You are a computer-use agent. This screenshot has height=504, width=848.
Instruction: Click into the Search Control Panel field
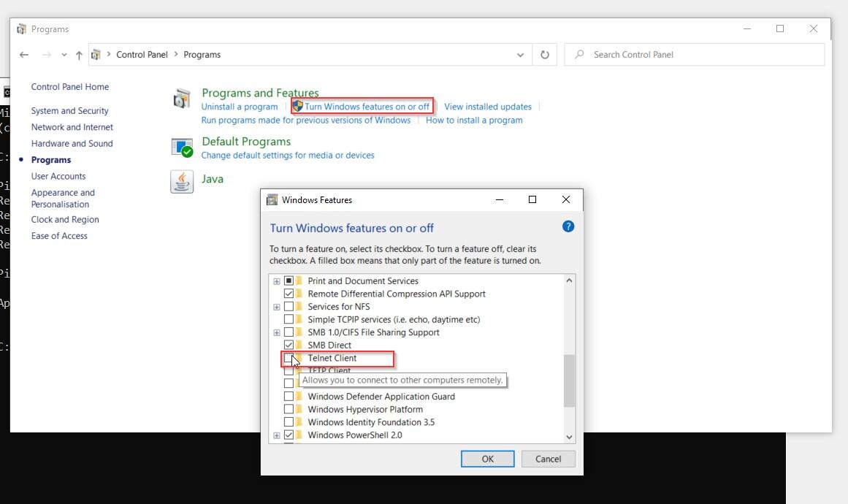coord(701,55)
